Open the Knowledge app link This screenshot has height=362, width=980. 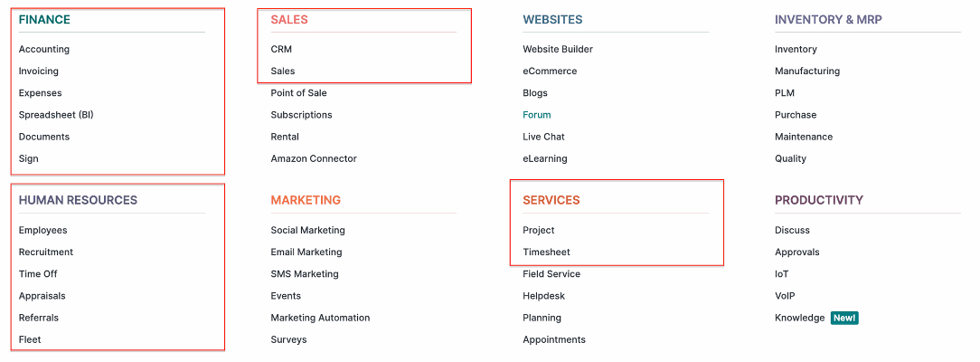(x=800, y=318)
